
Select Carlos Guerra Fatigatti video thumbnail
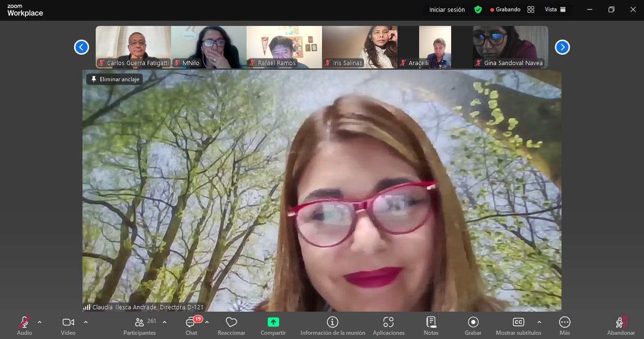(133, 47)
